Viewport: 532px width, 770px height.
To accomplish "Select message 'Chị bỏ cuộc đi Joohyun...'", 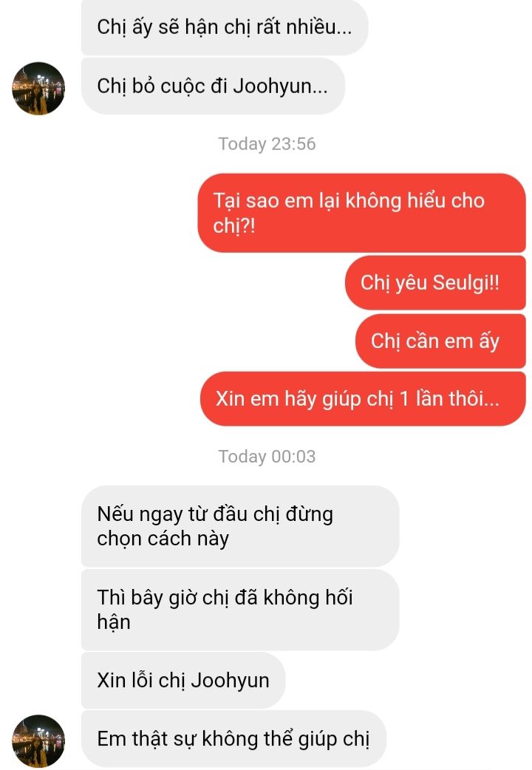I will pyautogui.click(x=213, y=86).
